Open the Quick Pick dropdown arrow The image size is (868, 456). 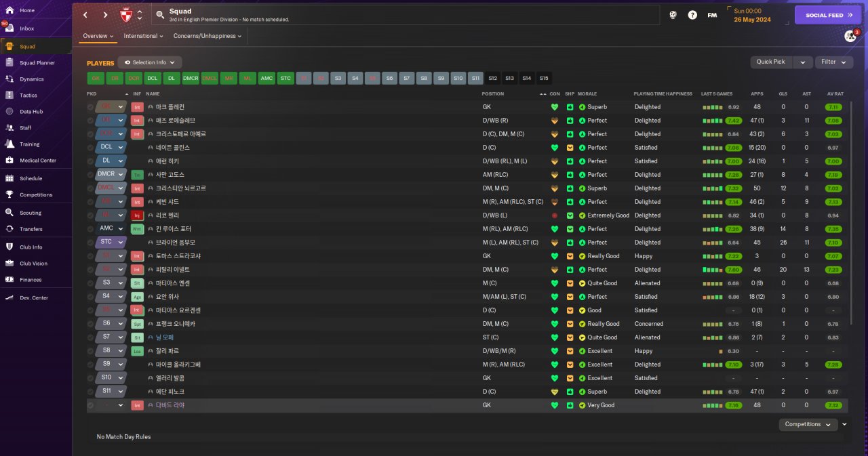pyautogui.click(x=803, y=62)
